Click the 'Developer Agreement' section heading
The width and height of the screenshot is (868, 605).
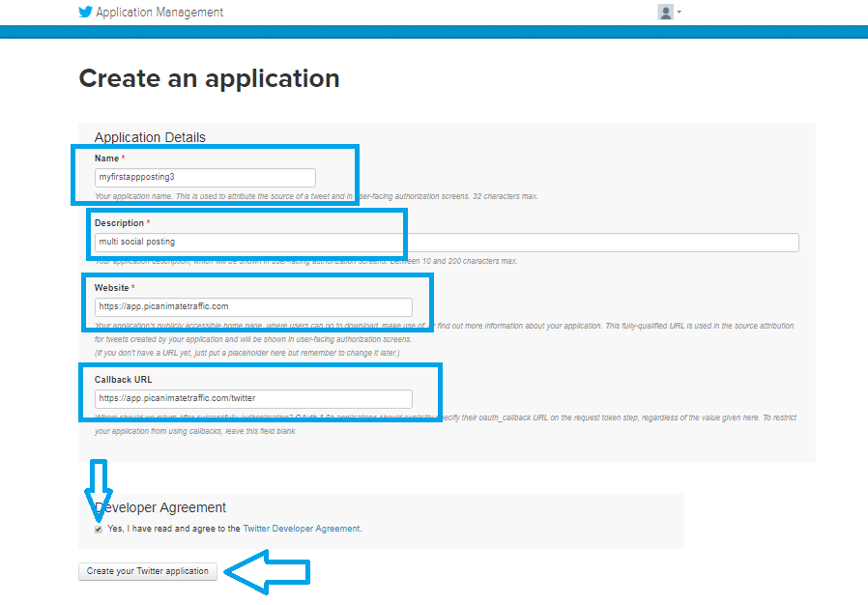[160, 507]
